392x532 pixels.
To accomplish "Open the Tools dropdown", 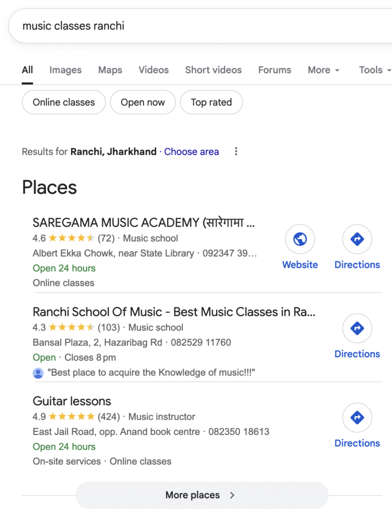I will click(374, 70).
